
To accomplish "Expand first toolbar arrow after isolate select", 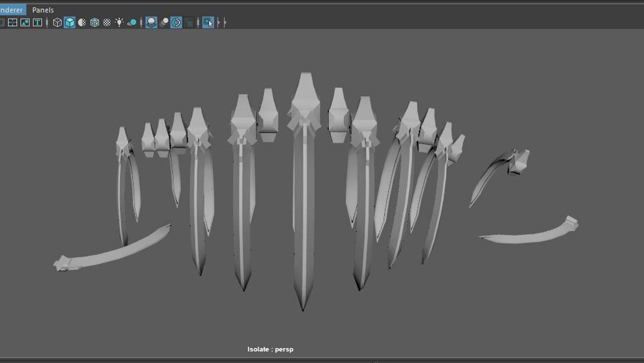I will point(219,23).
